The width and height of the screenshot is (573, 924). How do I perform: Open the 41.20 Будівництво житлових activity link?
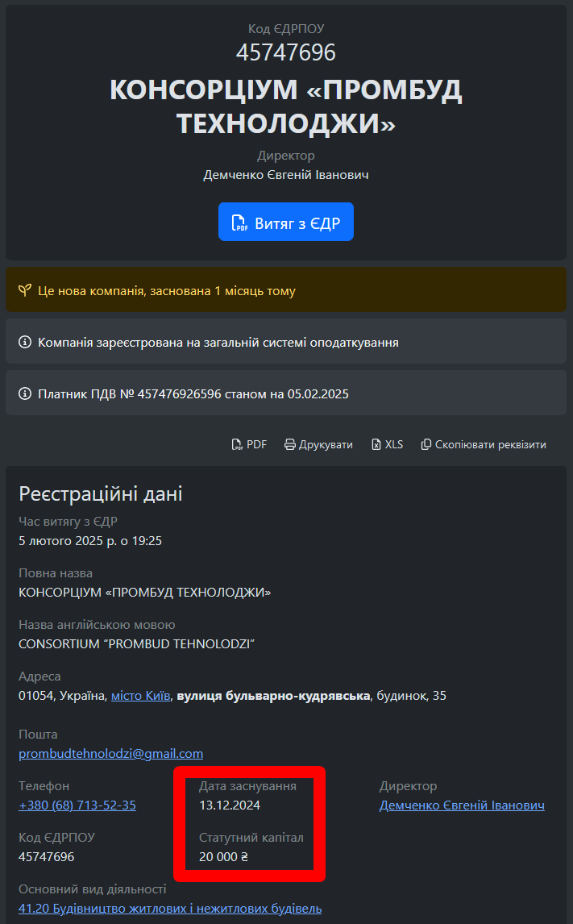point(170,909)
